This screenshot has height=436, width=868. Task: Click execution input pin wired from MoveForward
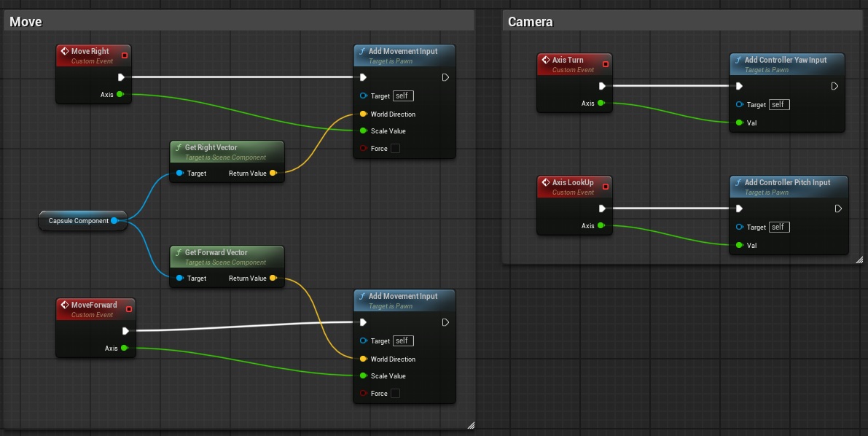click(363, 322)
